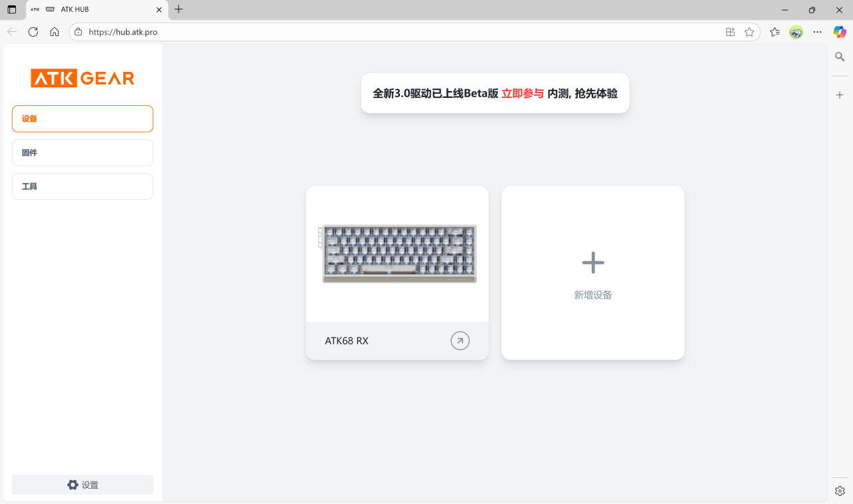This screenshot has width=853, height=504.
Task: Click the 设置 button at sidebar bottom
Action: tap(83, 485)
